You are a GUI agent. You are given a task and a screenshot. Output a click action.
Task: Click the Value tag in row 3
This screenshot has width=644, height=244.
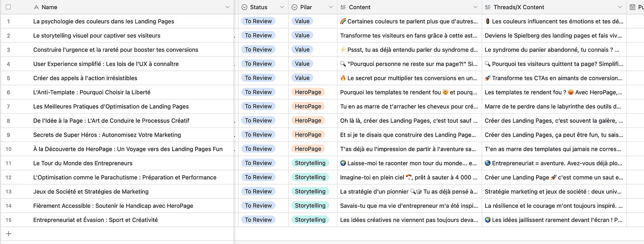[302, 50]
